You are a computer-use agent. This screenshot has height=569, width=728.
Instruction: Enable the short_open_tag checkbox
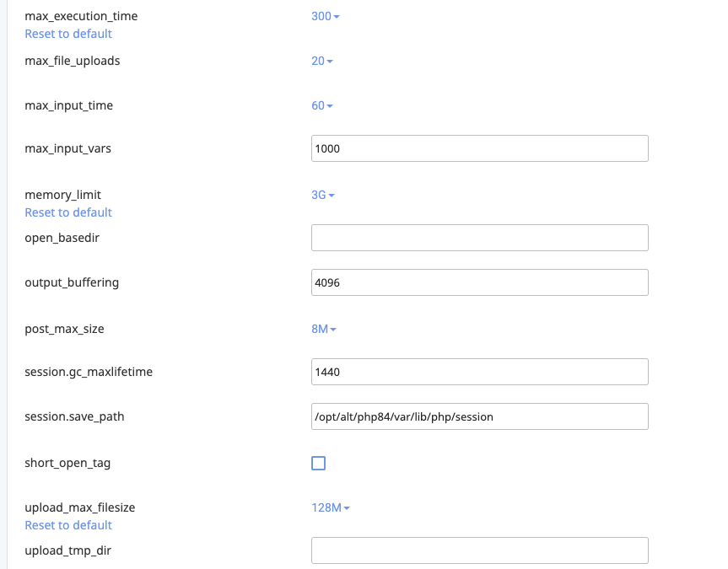[319, 463]
